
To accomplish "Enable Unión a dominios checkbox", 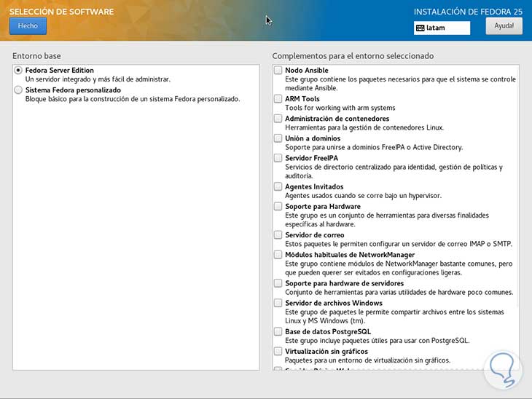I will (278, 138).
